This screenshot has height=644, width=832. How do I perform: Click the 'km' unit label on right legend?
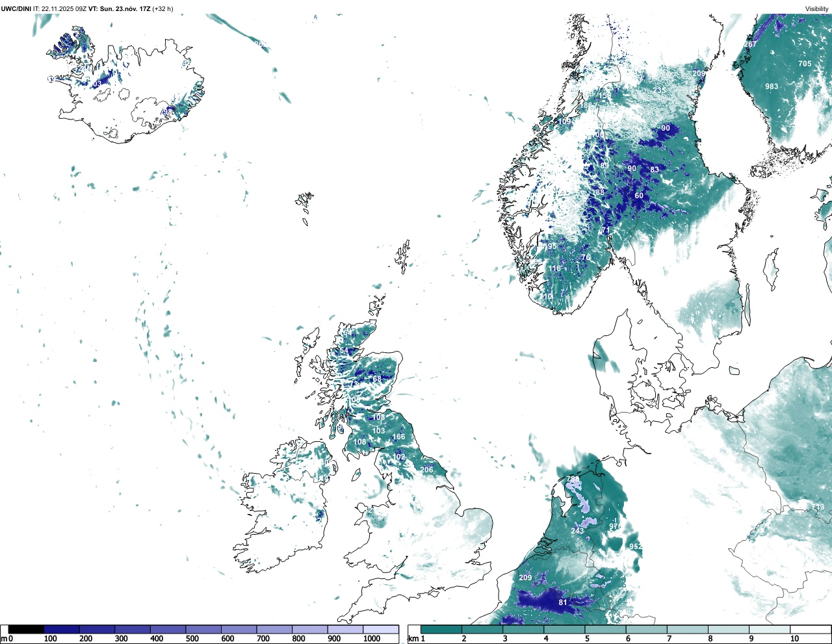[x=413, y=639]
